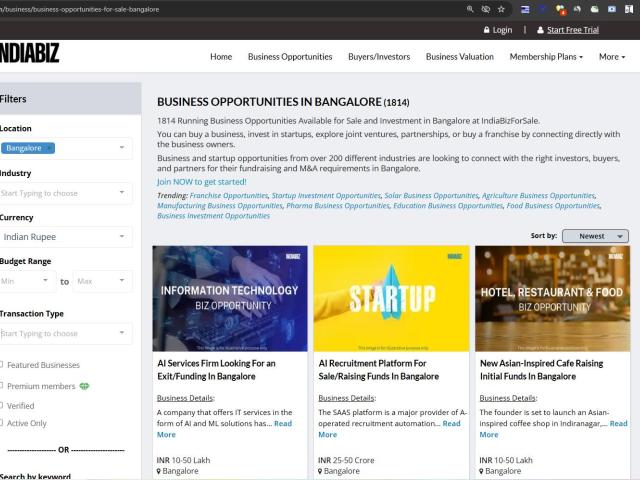Open the Sort by Newest dropdown

(595, 236)
